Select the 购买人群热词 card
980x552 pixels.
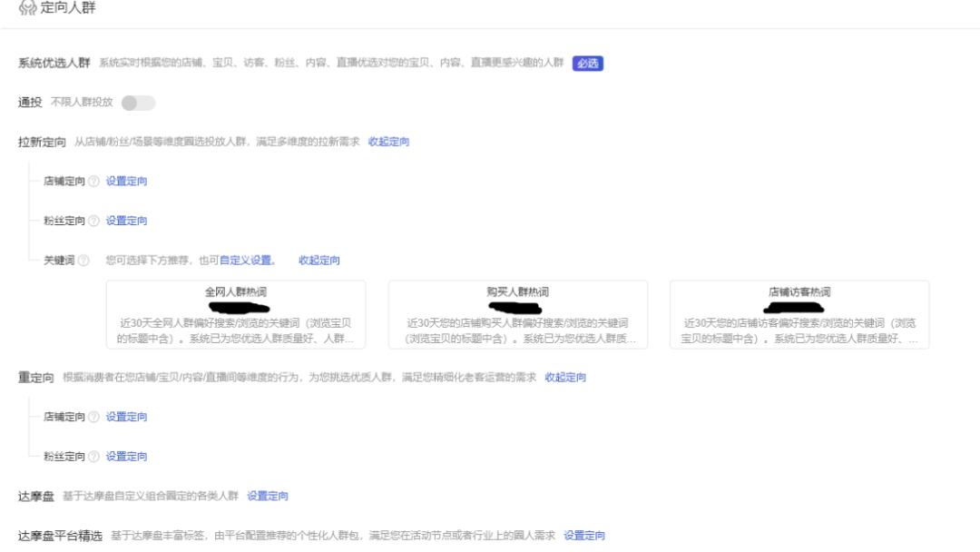[x=517, y=315]
